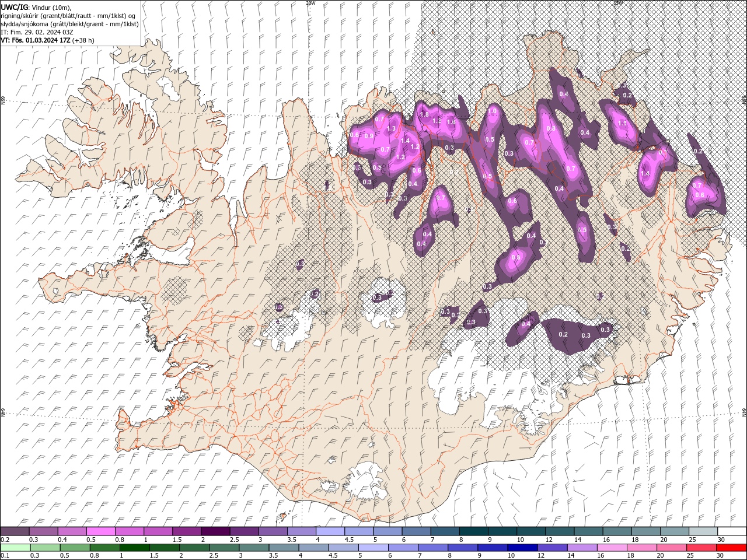Click the 1.3 snowfall value on the map
The height and width of the screenshot is (560, 747).
point(391,129)
